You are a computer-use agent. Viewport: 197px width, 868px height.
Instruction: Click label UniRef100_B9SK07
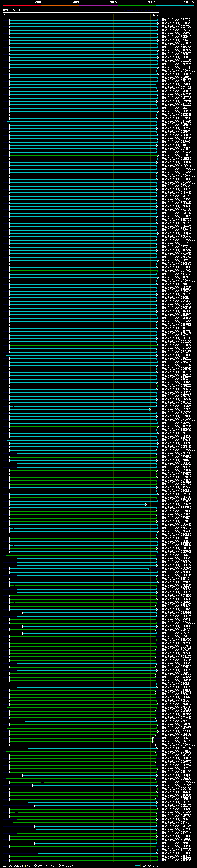[177, 33]
